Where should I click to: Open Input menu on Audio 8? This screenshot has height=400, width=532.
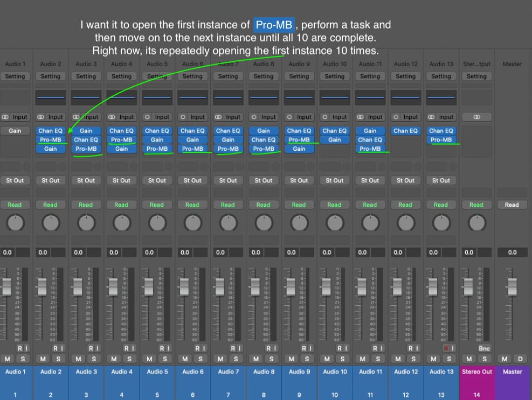click(268, 117)
